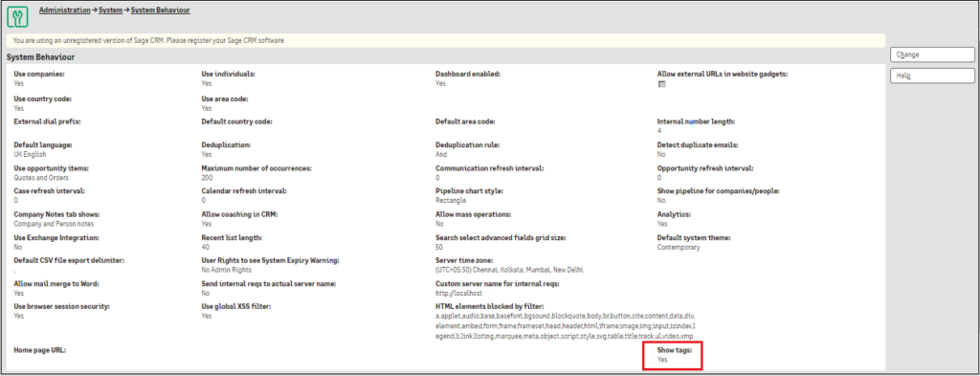Select the Home page URL label

coord(40,350)
